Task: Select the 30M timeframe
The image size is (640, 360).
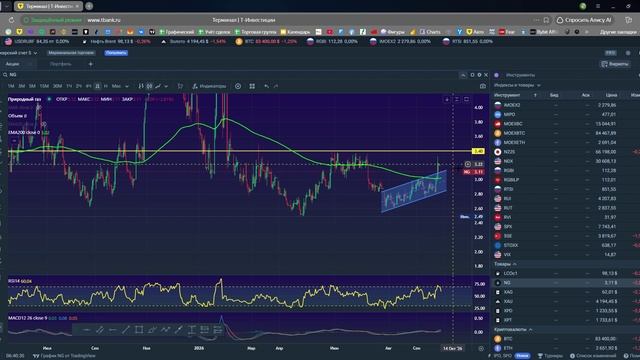Action: tap(58, 86)
